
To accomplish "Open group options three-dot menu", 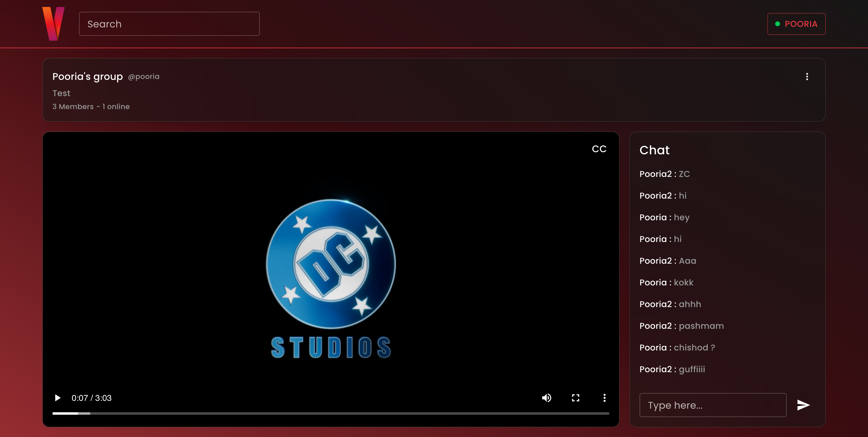I will click(x=807, y=77).
